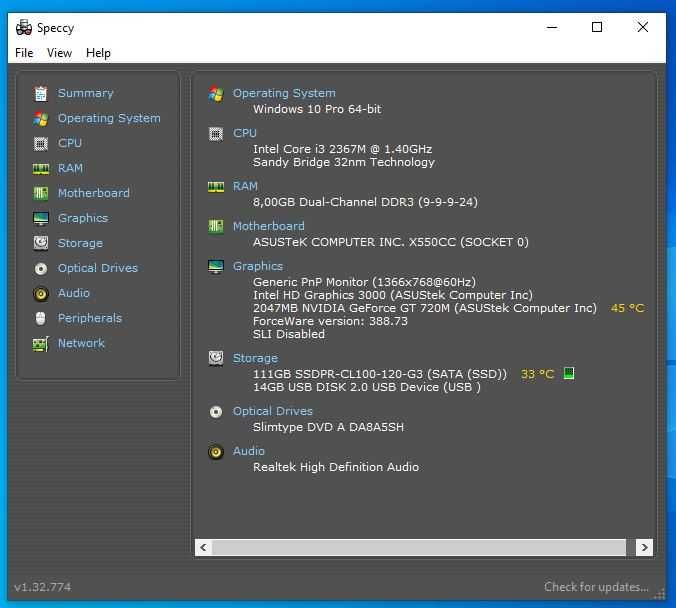
Task: Click the Operating System Windows flag sidebar icon
Action: 41,119
